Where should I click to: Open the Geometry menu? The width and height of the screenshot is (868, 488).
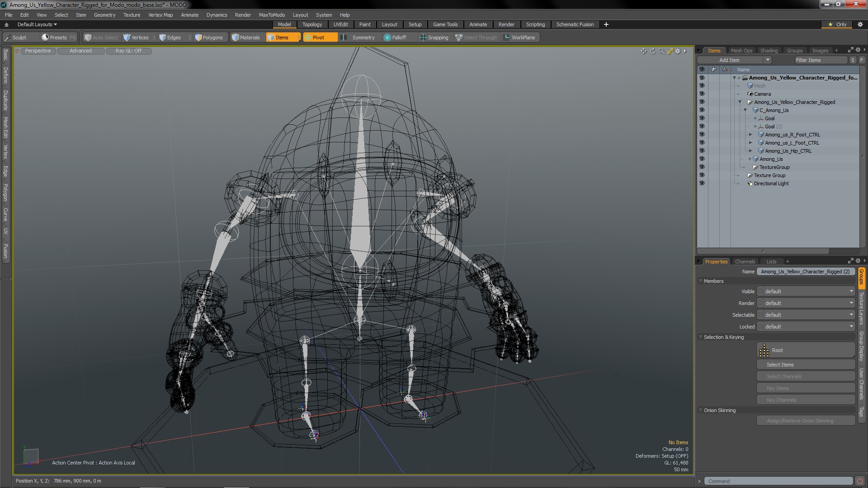(104, 15)
